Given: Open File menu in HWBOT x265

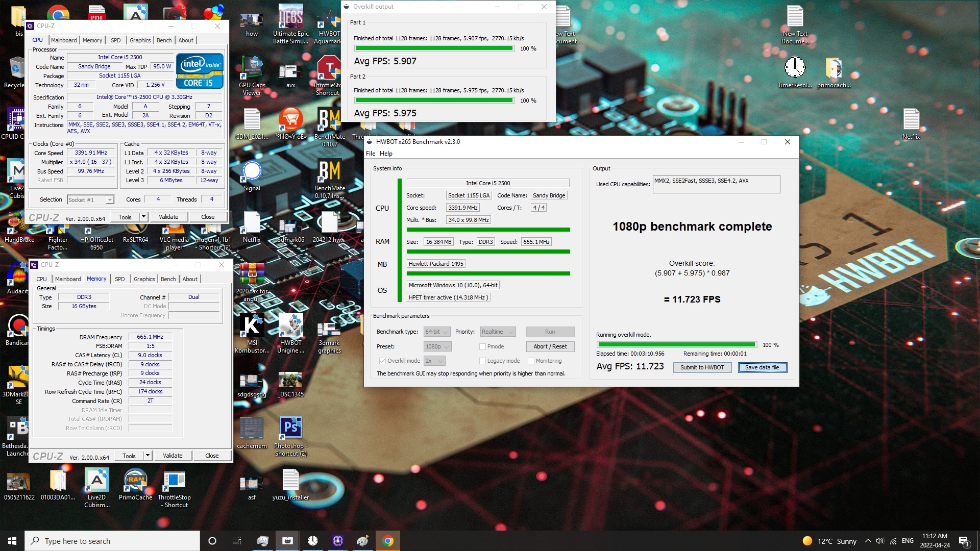Looking at the screenshot, I should pos(371,154).
